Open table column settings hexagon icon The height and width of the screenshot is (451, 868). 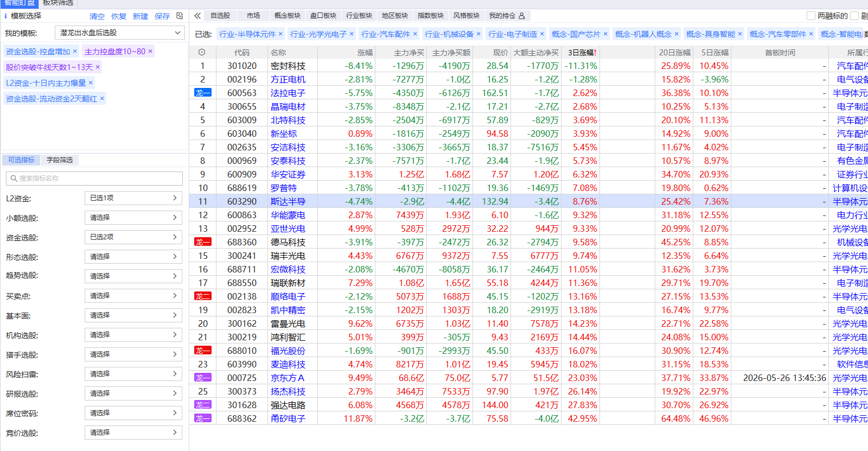[202, 53]
